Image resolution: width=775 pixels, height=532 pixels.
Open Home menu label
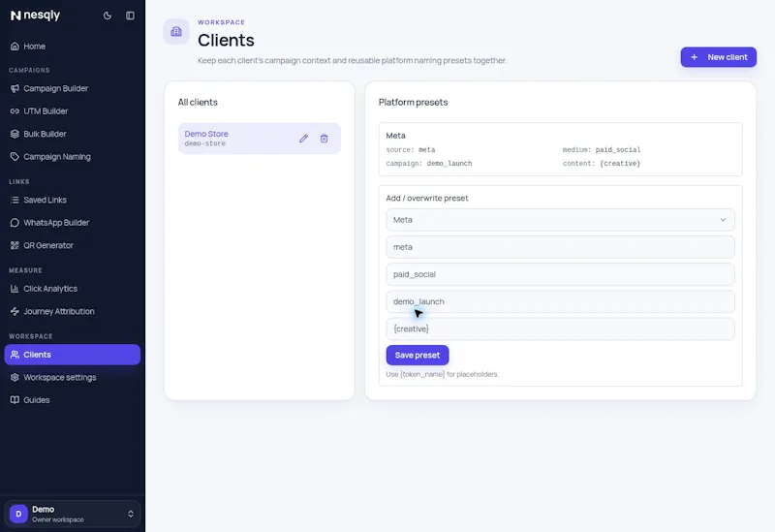pos(35,46)
